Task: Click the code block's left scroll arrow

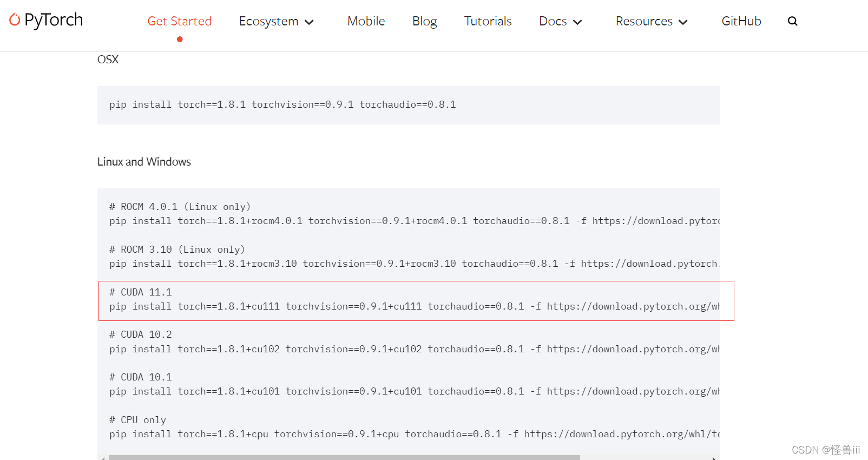Action: coord(102,458)
